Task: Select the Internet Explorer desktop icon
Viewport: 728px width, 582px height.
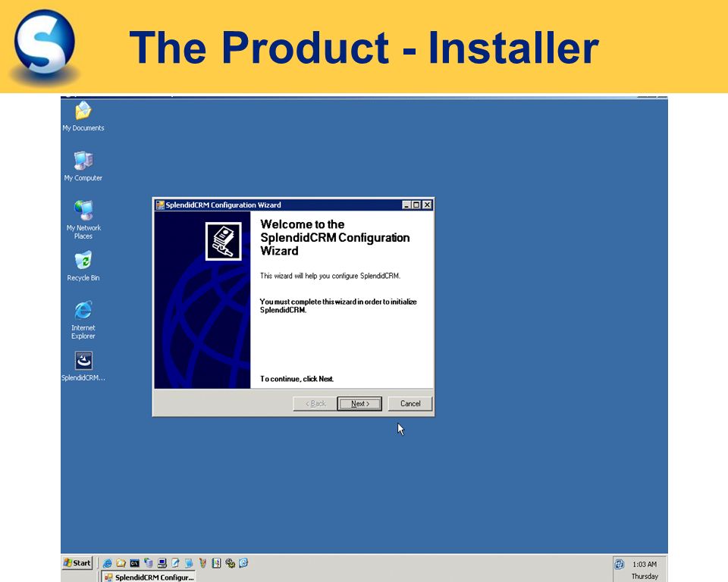Action: (x=83, y=321)
